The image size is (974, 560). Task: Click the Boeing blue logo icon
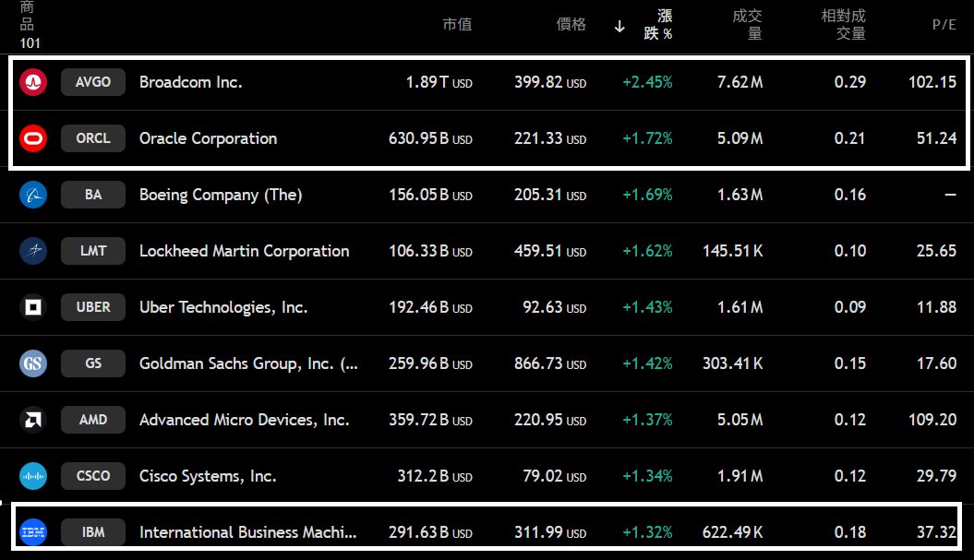coord(33,195)
